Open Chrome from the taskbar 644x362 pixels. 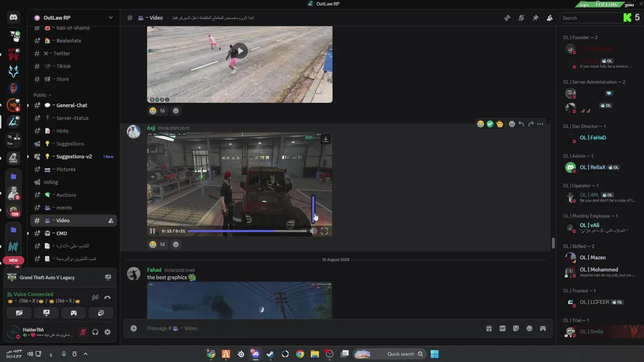point(300,354)
